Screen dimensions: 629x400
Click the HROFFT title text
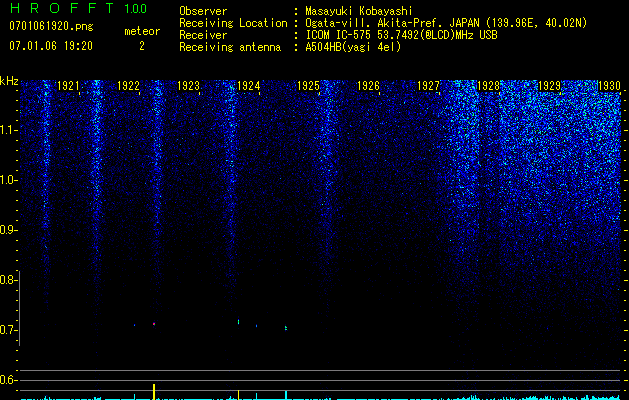[x=61, y=8]
